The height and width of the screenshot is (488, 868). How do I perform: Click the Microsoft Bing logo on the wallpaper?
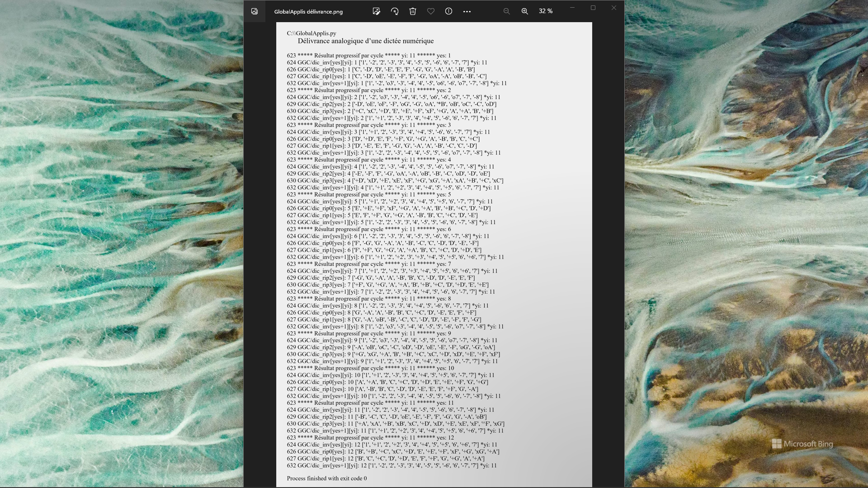(x=802, y=444)
